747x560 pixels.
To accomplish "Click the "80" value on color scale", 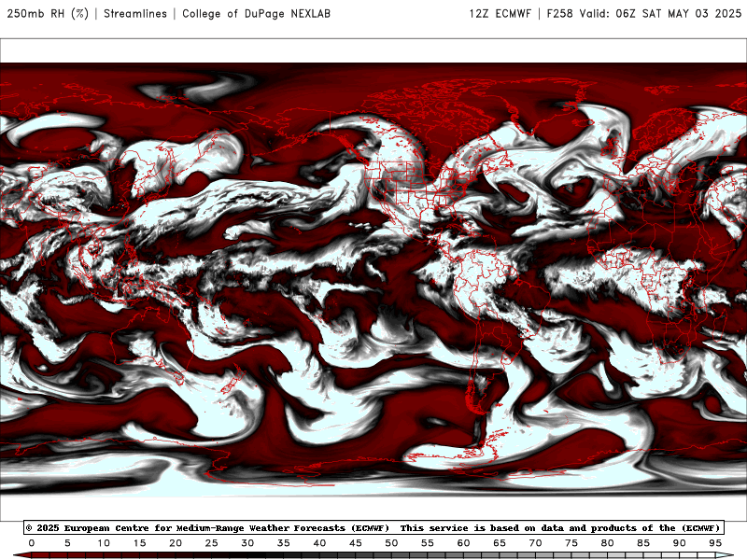I will (x=608, y=543).
